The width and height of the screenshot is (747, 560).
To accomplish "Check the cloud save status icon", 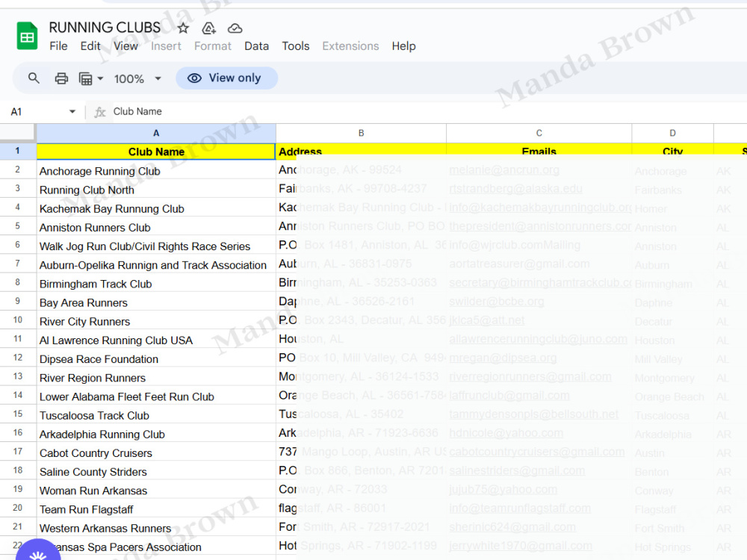I will (x=235, y=28).
